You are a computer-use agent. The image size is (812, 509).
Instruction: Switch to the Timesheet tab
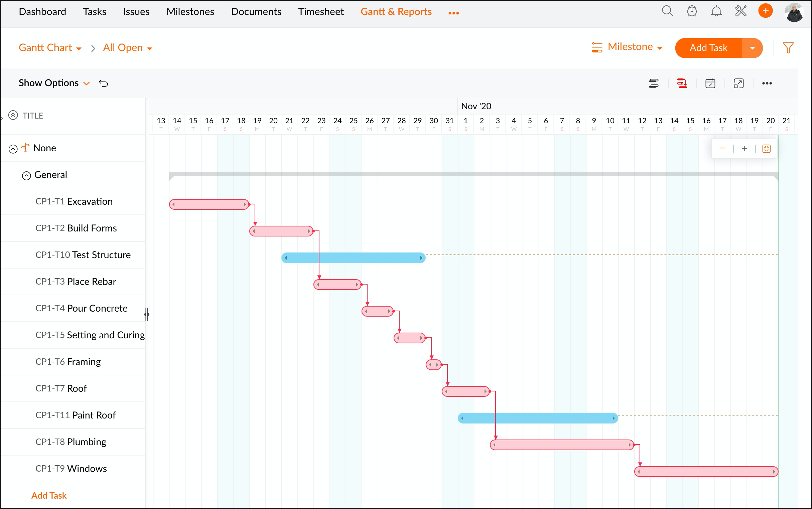click(x=321, y=12)
